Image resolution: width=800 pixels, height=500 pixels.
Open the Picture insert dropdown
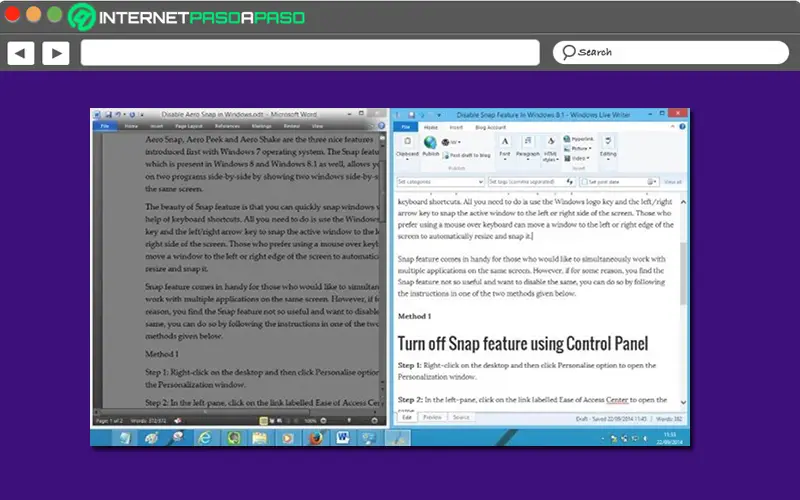(x=578, y=148)
